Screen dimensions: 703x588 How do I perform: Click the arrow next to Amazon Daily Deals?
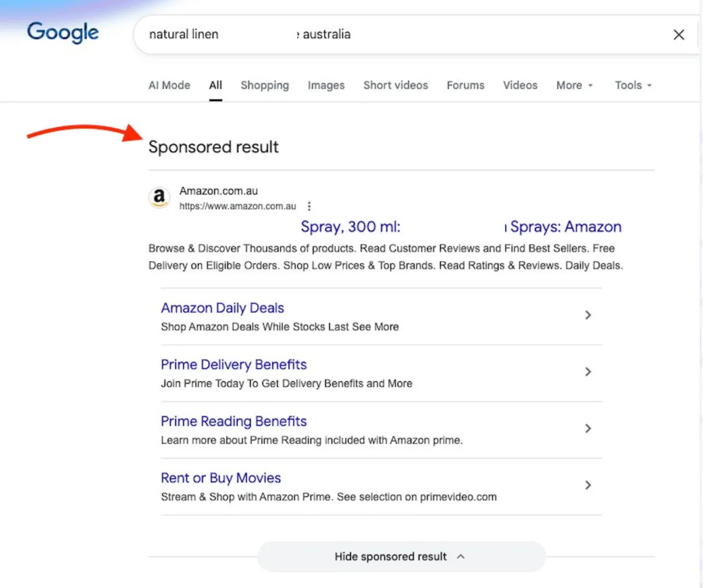pyautogui.click(x=588, y=315)
